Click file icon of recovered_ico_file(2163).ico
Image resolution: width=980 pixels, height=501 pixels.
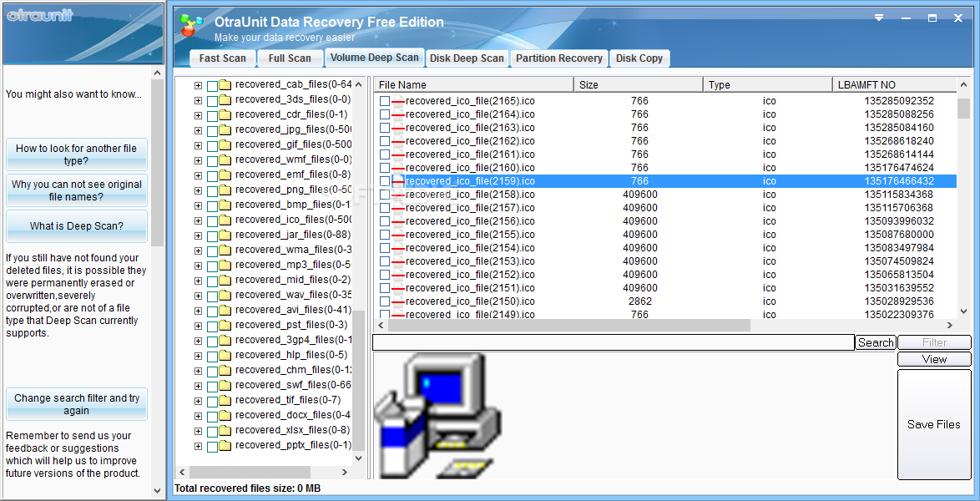[398, 128]
